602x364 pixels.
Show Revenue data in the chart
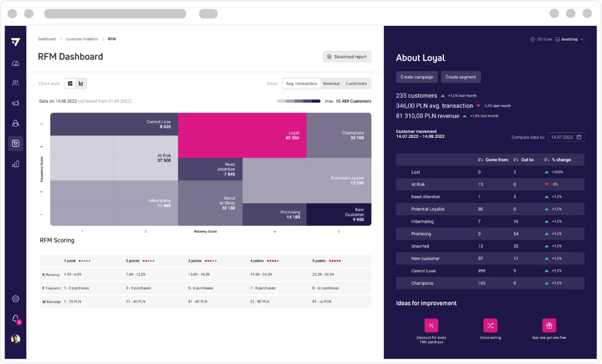pos(331,83)
